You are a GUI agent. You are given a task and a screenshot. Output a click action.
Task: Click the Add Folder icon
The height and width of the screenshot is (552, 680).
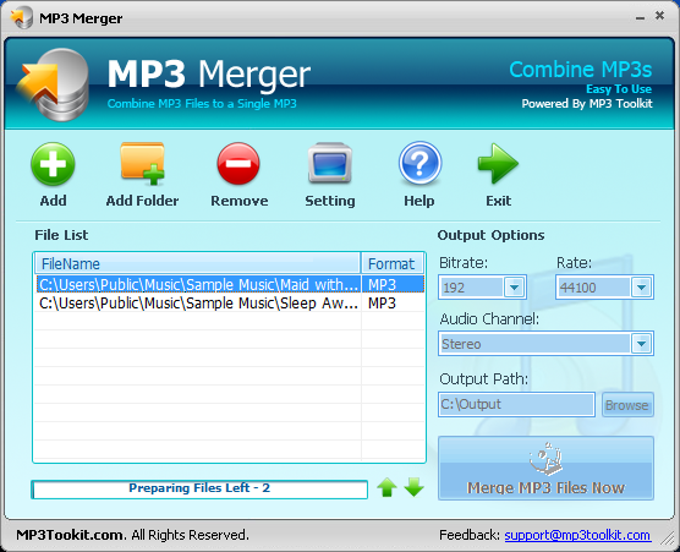(x=142, y=163)
